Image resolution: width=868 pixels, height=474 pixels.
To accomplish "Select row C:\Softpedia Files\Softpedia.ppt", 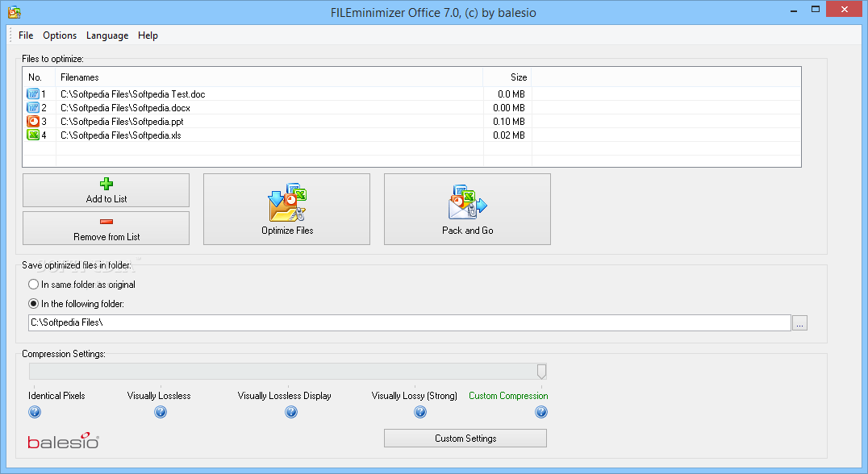I will tap(412, 121).
